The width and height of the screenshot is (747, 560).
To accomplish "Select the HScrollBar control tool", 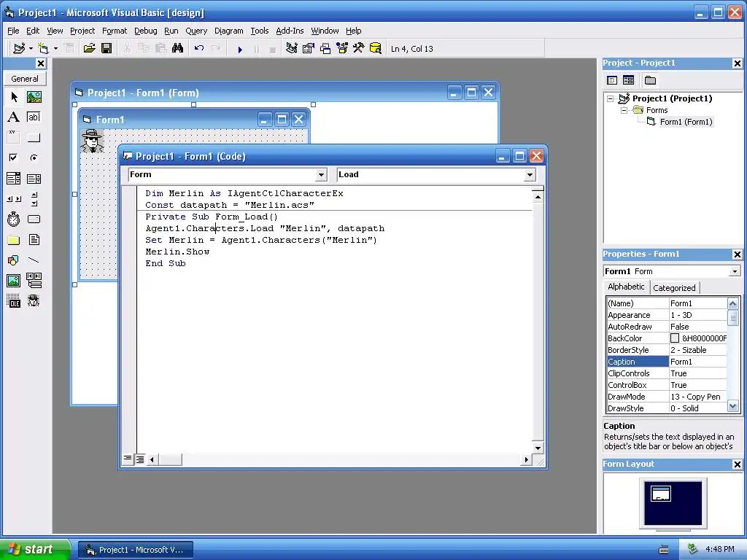I will click(x=14, y=199).
